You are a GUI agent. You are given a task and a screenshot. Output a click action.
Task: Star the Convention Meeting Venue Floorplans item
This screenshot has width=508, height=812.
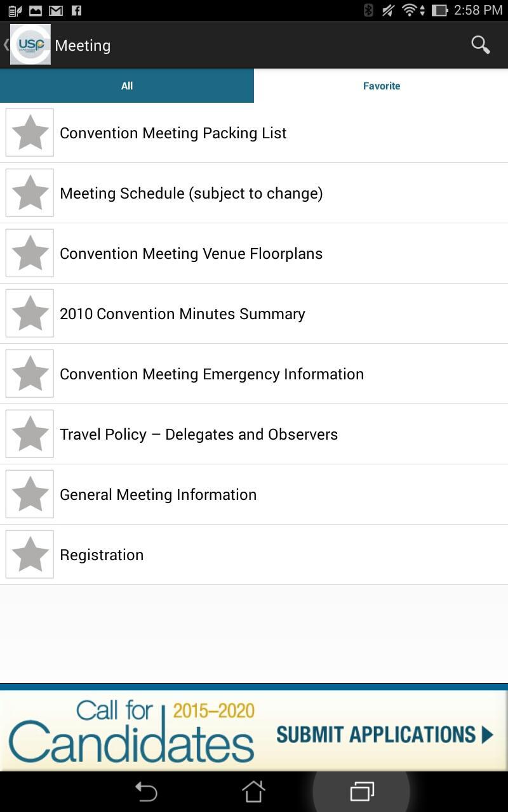[30, 253]
